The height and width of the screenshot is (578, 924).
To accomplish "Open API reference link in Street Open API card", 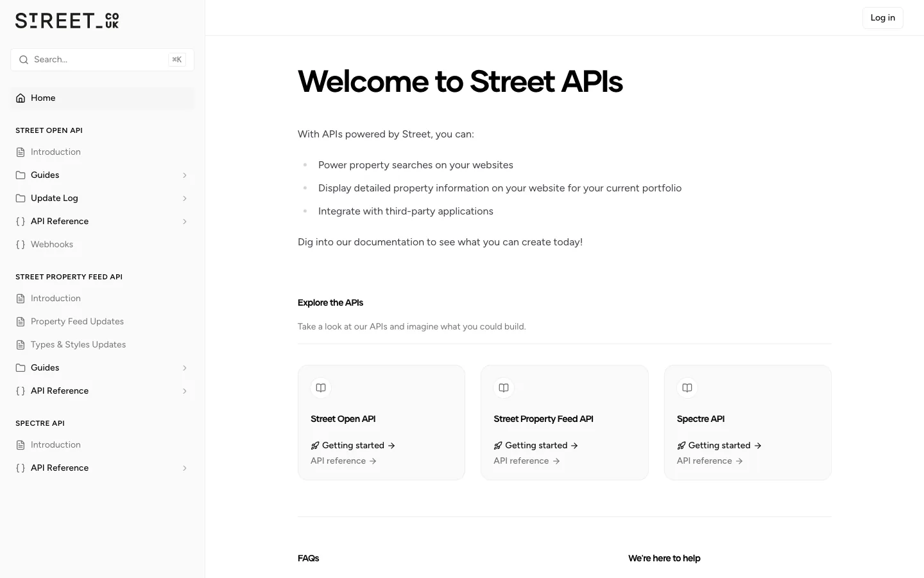I will (344, 461).
